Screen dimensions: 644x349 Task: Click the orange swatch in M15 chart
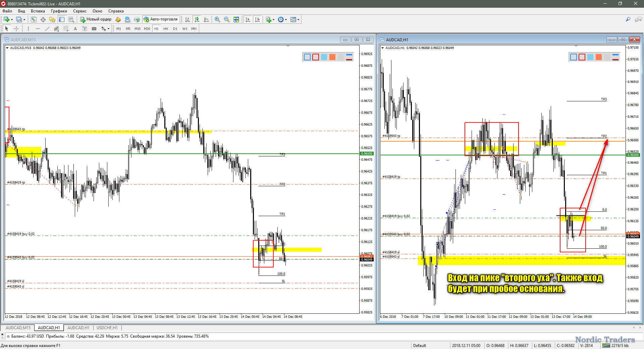pyautogui.click(x=332, y=57)
